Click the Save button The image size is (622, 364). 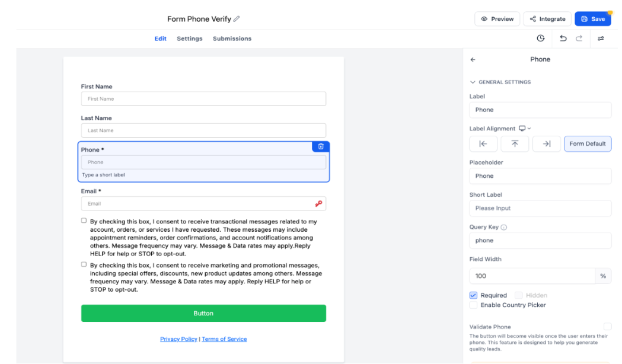pos(592,19)
